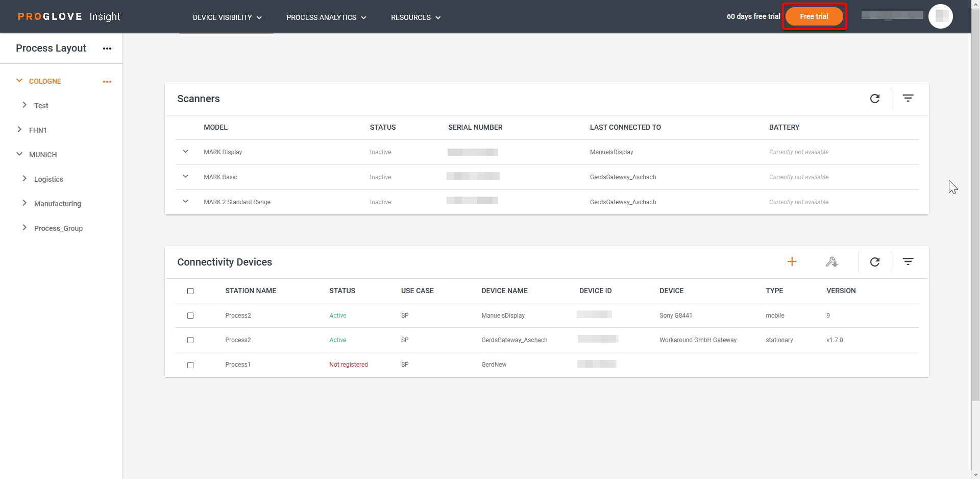Open the COLOGNE options dots menu
The width and height of the screenshot is (980, 479).
[107, 82]
